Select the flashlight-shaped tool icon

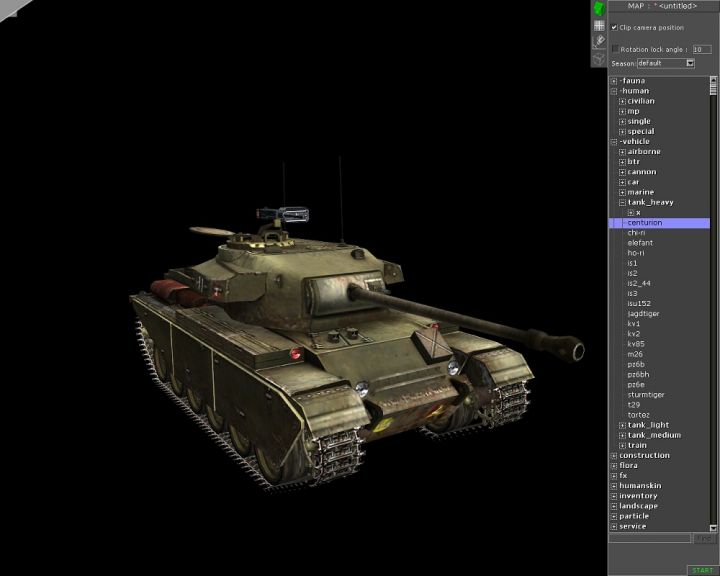click(600, 41)
